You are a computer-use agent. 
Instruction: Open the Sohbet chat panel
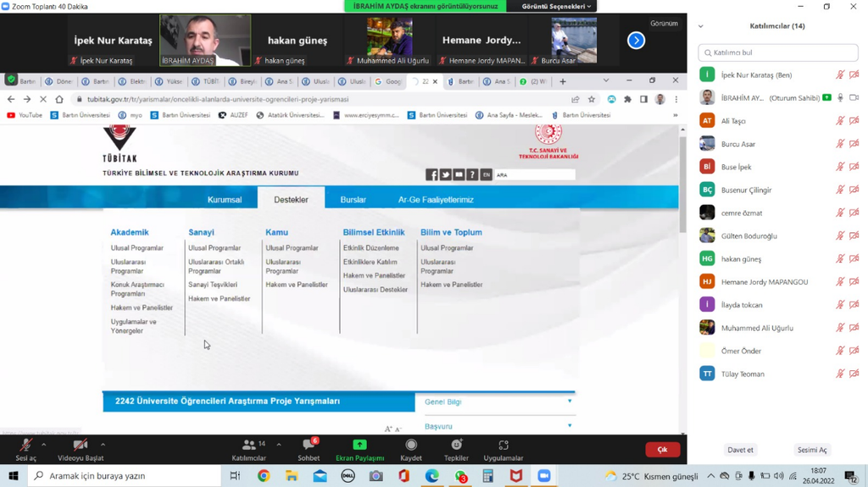(309, 445)
